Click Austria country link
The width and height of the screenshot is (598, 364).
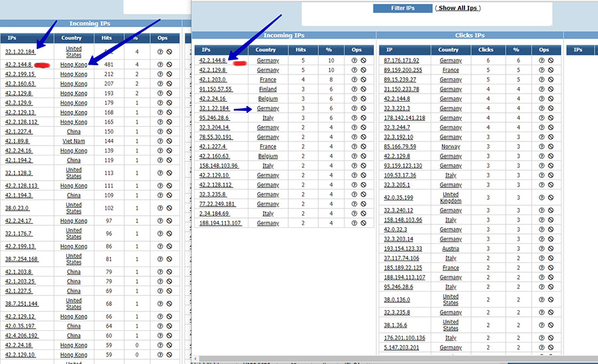[x=450, y=248]
